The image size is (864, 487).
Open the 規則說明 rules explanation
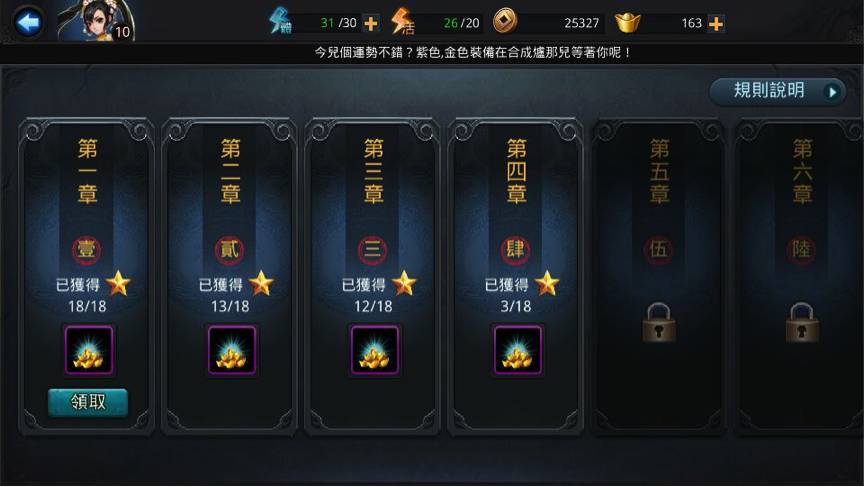coord(777,91)
